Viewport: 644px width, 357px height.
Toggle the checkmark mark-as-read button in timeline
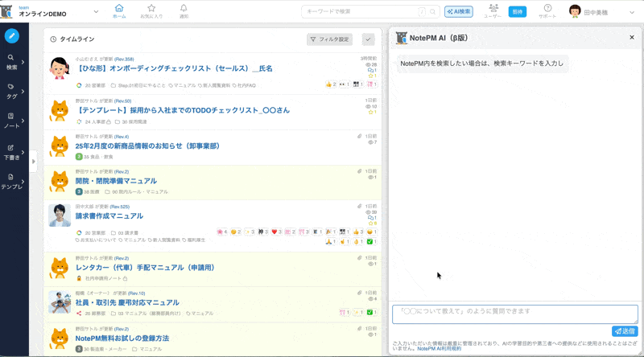368,39
